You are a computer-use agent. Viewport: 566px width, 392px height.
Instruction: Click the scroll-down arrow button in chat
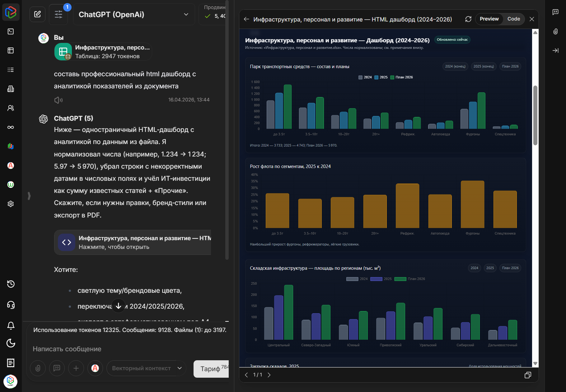pos(118,306)
